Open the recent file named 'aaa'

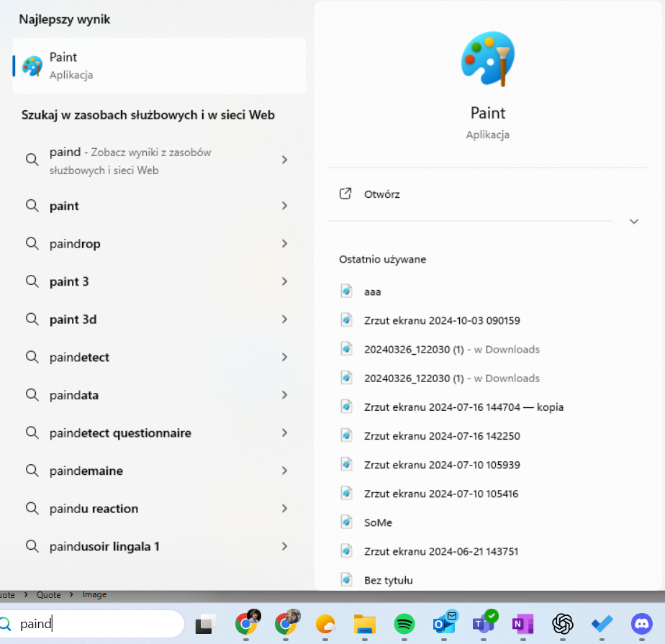pyautogui.click(x=372, y=291)
